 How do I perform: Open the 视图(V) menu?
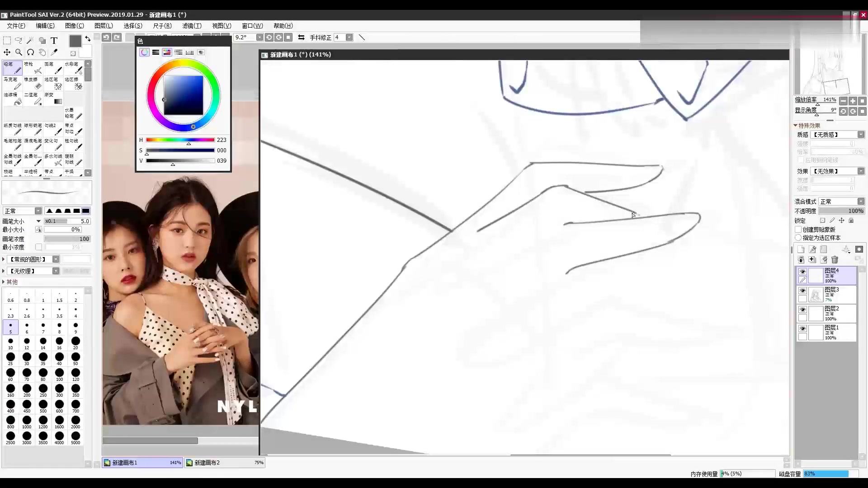tap(222, 26)
